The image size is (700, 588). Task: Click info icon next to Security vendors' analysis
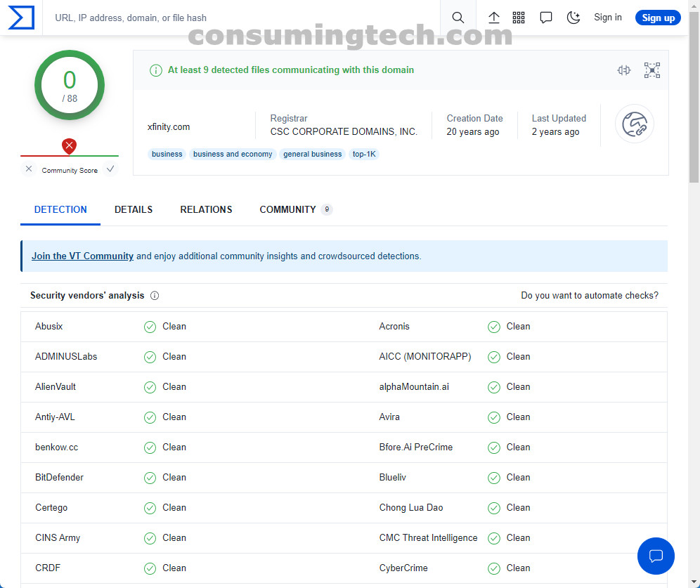pyautogui.click(x=155, y=295)
